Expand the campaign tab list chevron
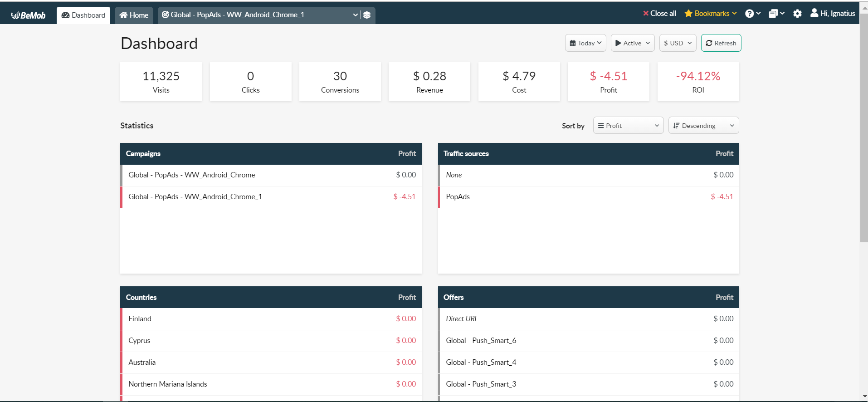This screenshot has width=868, height=402. tap(355, 15)
